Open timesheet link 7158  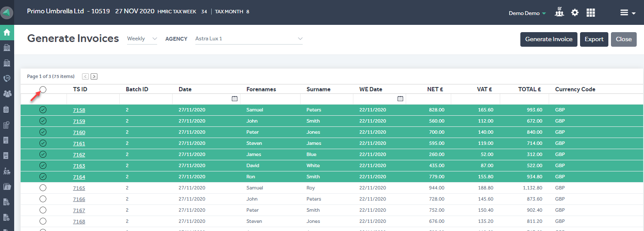(79, 110)
